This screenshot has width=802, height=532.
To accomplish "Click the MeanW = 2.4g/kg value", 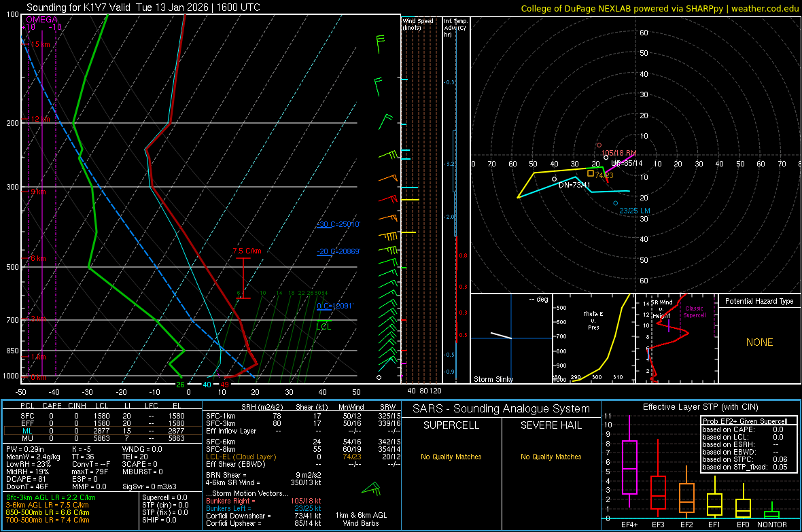I will coord(33,457).
